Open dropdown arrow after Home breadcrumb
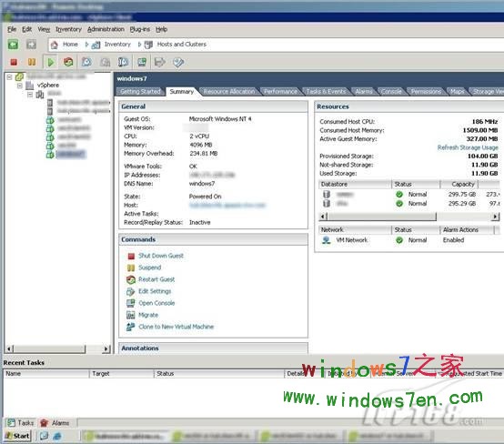This screenshot has width=504, height=444. (x=86, y=45)
